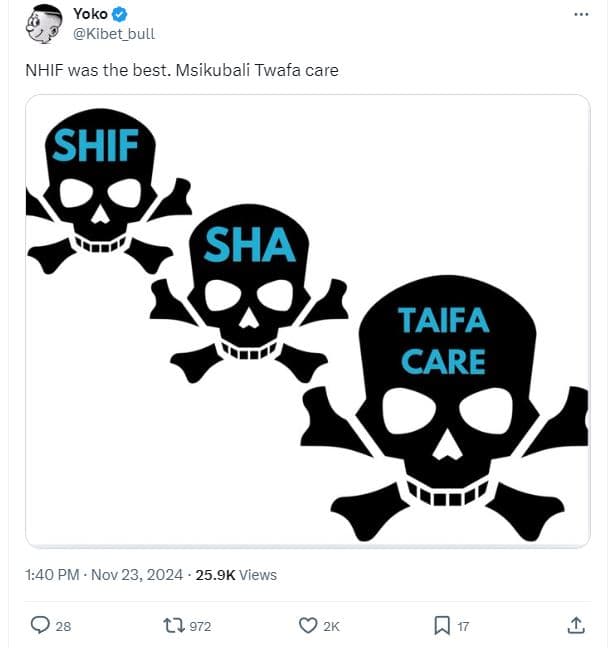The width and height of the screenshot is (614, 648).
Task: Open the @Kibet_bull handle link
Action: [x=114, y=33]
